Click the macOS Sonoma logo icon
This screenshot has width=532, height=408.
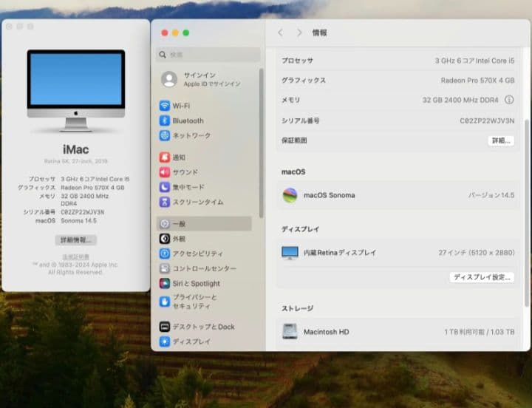[x=290, y=195]
